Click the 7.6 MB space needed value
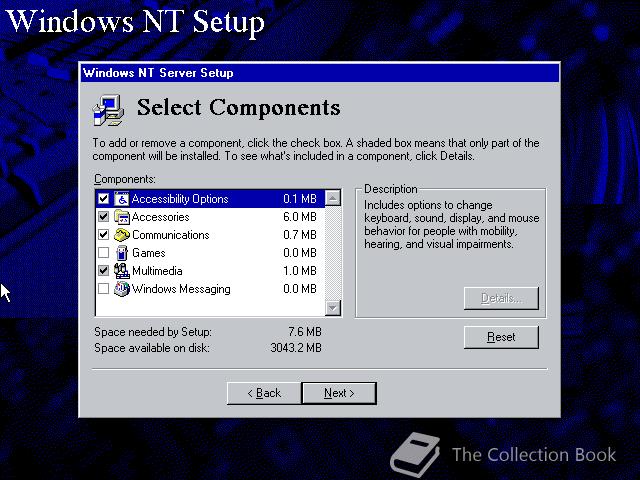 pos(305,332)
